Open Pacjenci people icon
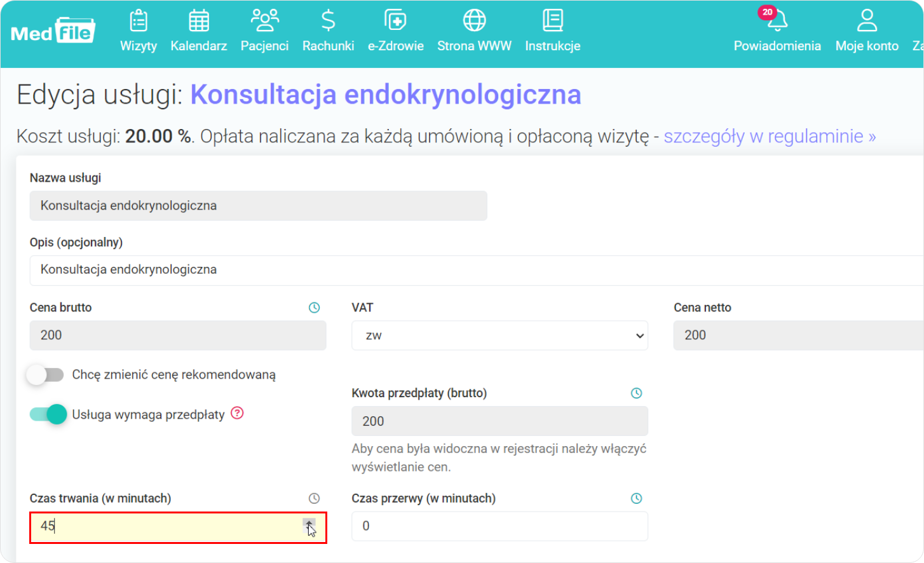Viewport: 924px width, 563px height. coord(264,20)
